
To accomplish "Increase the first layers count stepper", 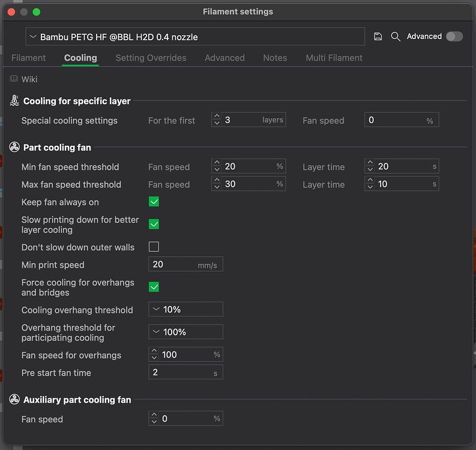I will click(217, 116).
